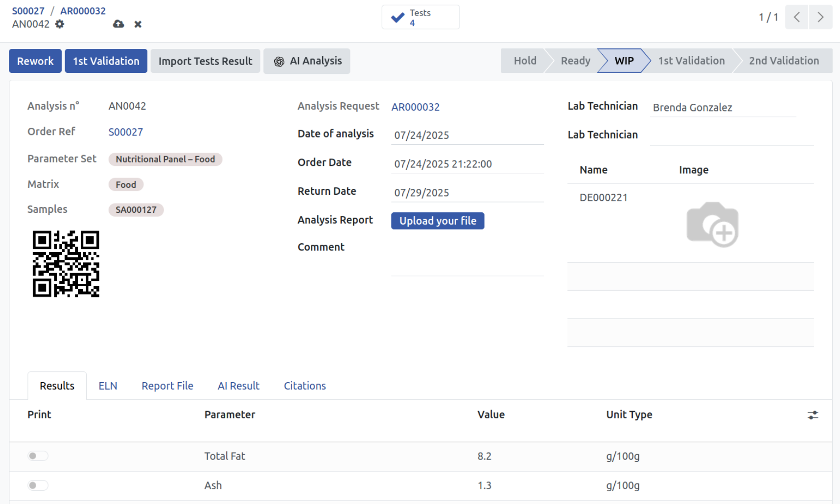Sort by the Parameter column header
The image size is (840, 504).
[x=230, y=414]
